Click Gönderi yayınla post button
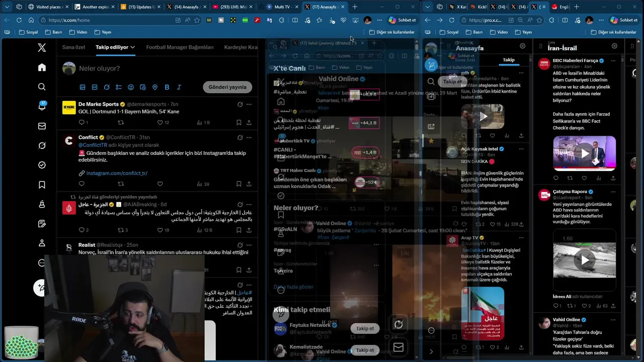This screenshot has width=644, height=362. [227, 87]
